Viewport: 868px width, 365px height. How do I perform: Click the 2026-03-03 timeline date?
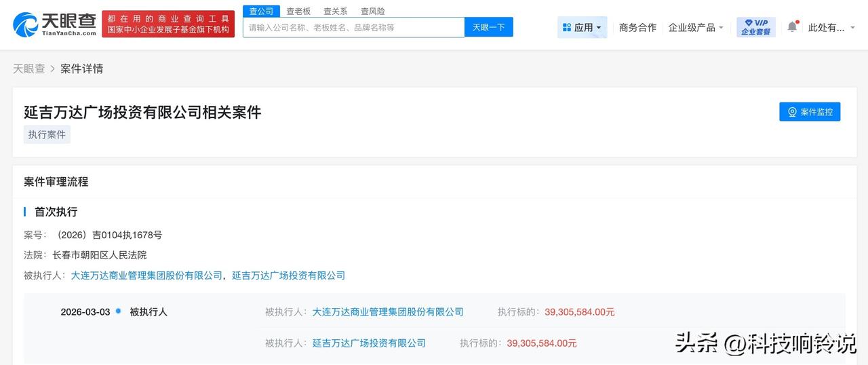[85, 312]
